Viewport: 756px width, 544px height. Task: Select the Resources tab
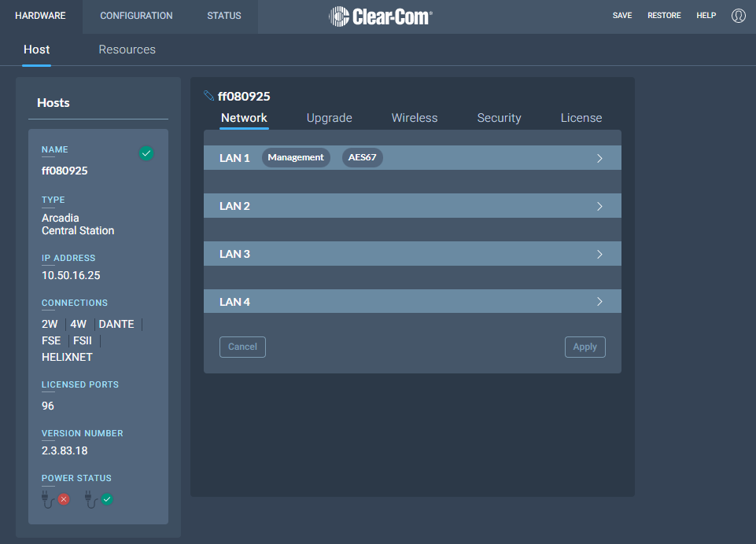127,50
